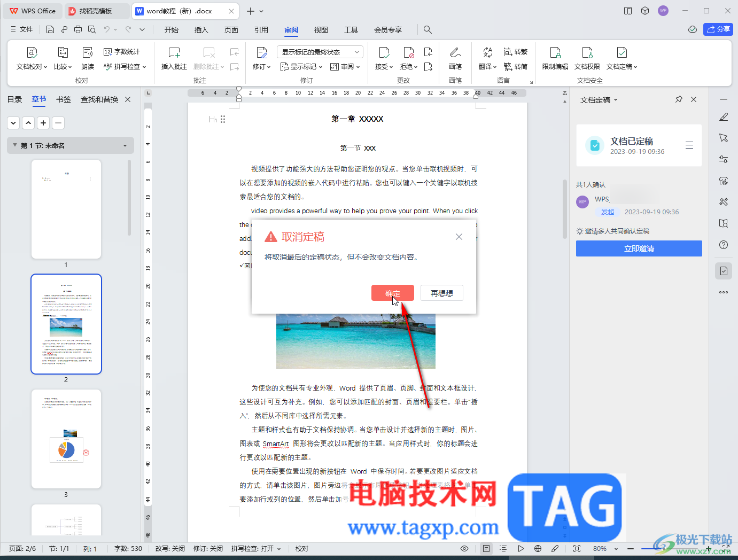Click the Undo arrow icon
The height and width of the screenshot is (560, 738).
click(x=107, y=29)
